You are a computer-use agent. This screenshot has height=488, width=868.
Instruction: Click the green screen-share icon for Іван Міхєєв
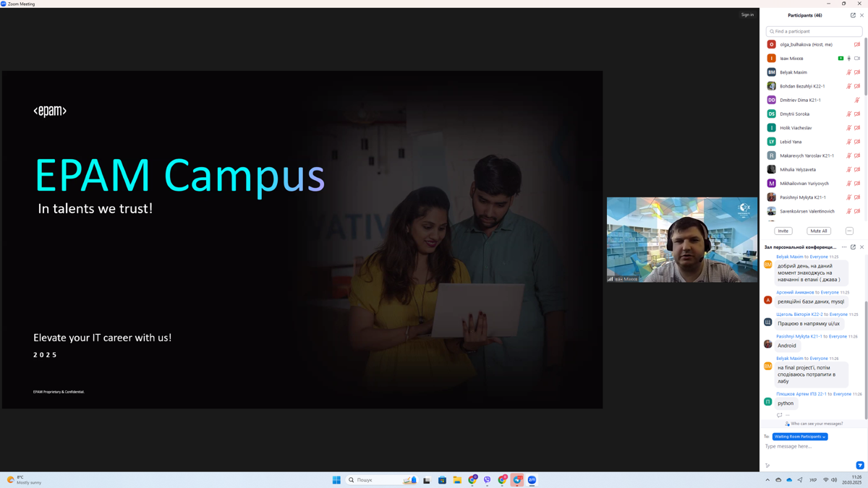[x=841, y=59]
